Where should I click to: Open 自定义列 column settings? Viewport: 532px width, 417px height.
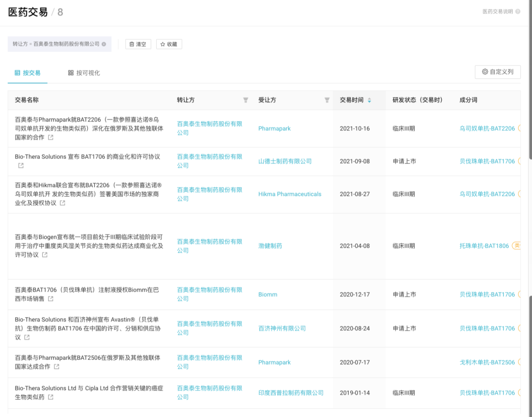(498, 72)
